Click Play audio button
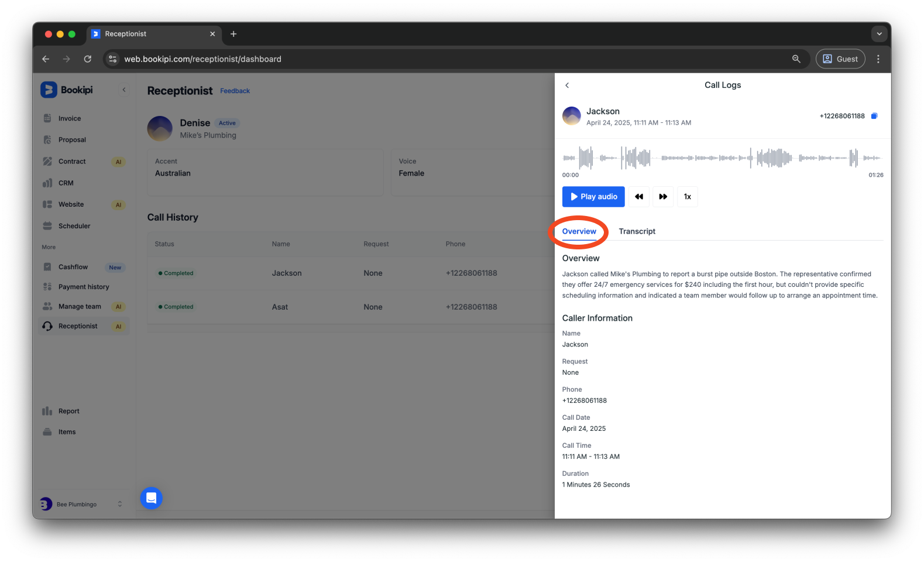Image resolution: width=924 pixels, height=562 pixels. [593, 197]
